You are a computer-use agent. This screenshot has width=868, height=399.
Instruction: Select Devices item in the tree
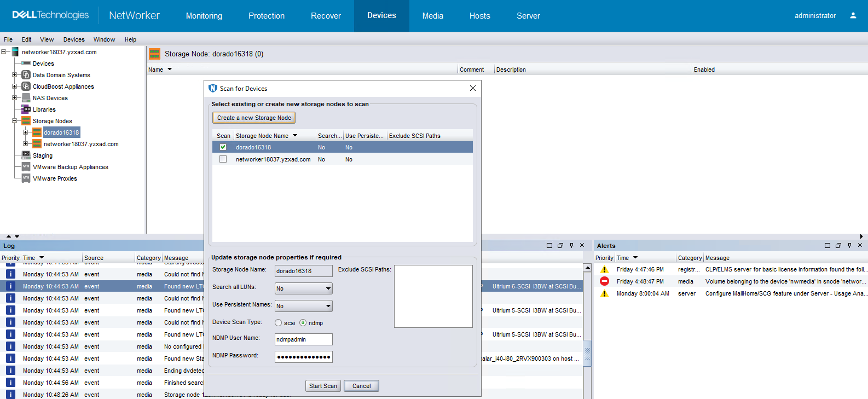point(43,63)
